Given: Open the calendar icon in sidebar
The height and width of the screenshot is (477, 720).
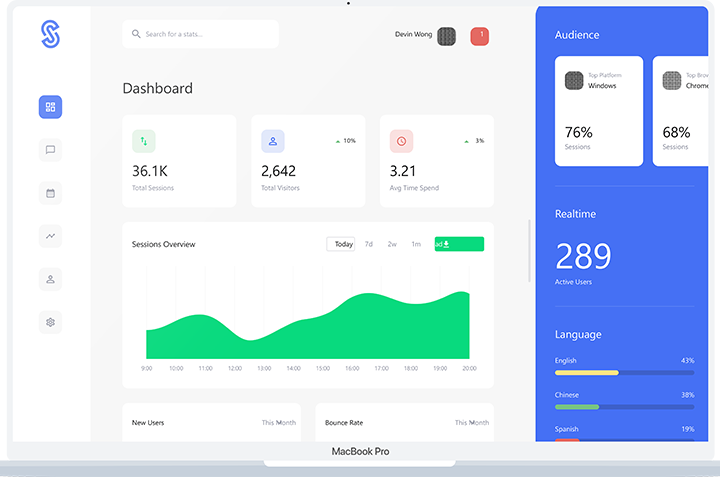Looking at the screenshot, I should [x=50, y=193].
